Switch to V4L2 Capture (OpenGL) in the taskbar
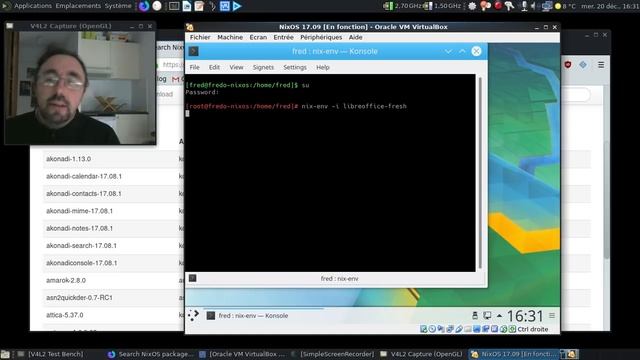This screenshot has width=640, height=360. (422, 354)
